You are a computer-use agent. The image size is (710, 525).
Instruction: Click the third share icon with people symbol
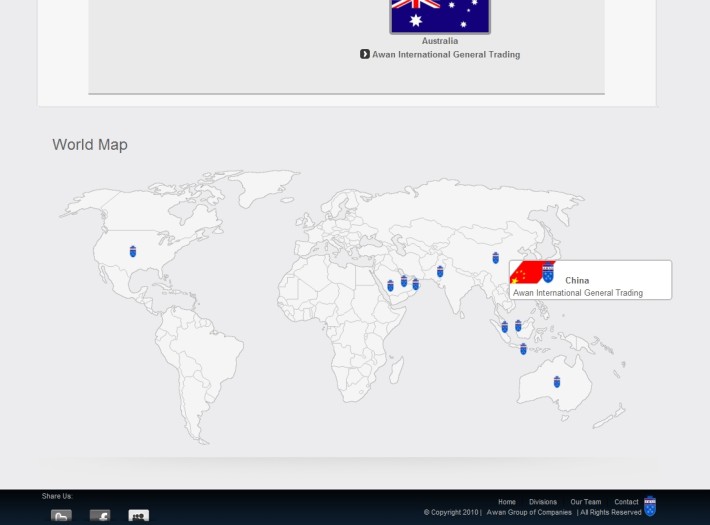point(138,516)
